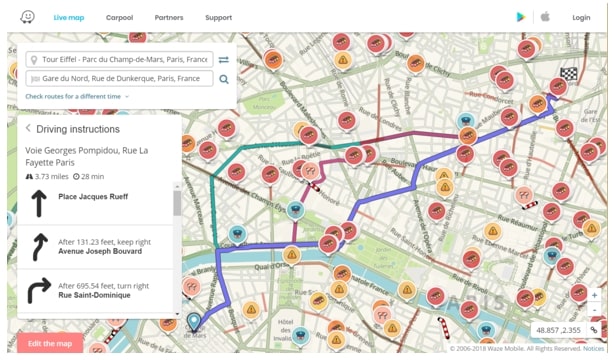This screenshot has width=616, height=360.
Task: Copy map link using permalink icon
Action: (594, 330)
